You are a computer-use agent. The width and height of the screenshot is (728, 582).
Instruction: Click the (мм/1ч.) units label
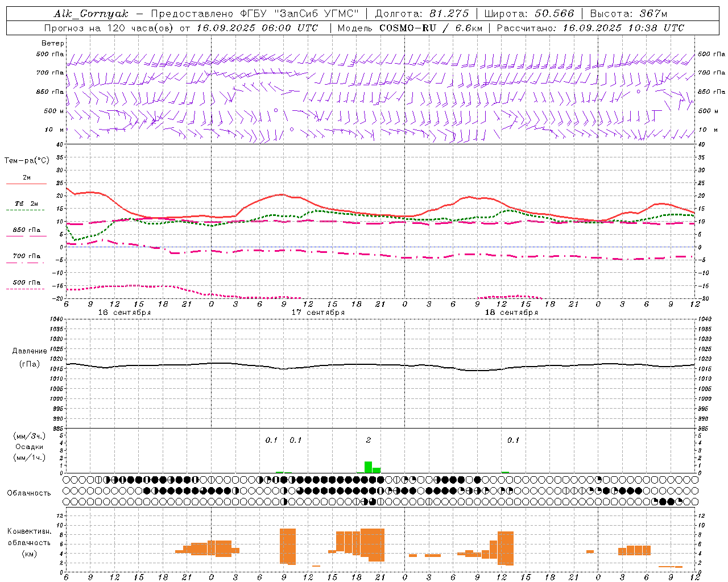29,457
